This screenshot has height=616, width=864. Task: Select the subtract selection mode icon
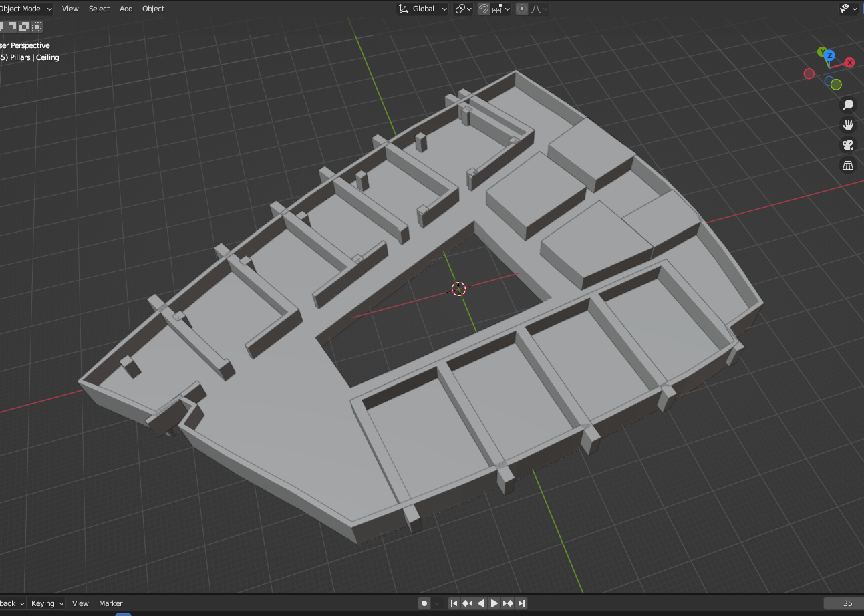(x=12, y=27)
